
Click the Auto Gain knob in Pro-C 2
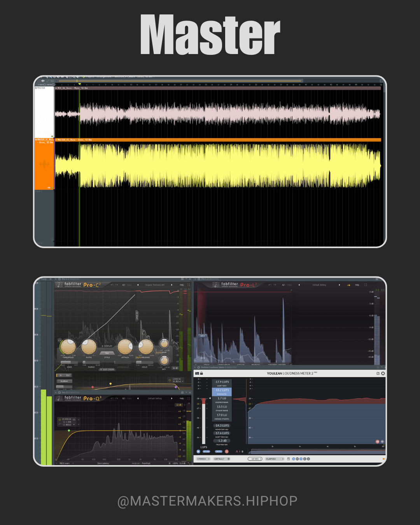click(x=164, y=343)
